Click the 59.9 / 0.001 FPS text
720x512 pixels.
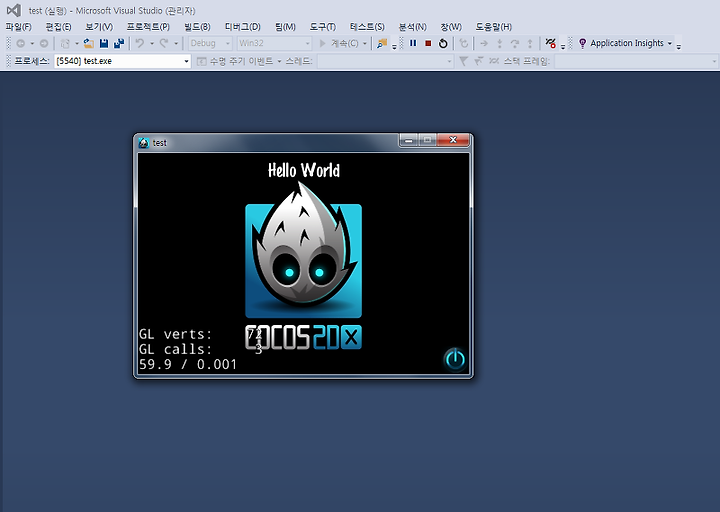click(x=188, y=364)
